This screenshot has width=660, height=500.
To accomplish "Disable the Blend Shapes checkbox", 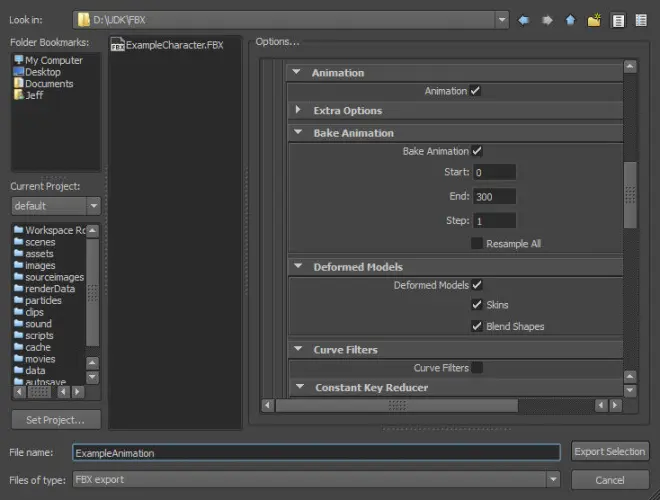I will pyautogui.click(x=477, y=326).
